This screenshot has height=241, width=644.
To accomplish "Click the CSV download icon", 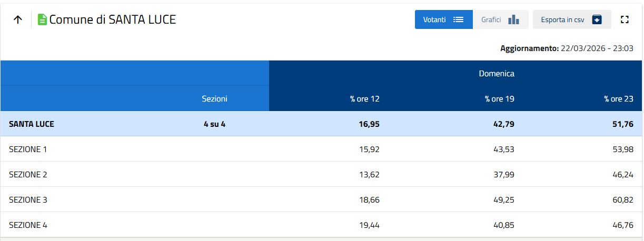I will coord(597,20).
